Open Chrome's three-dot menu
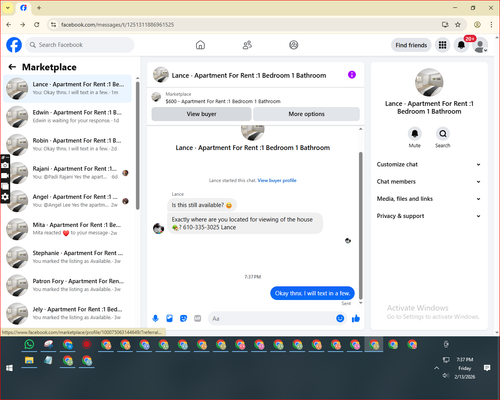Screen dimensions: 500x400 click(491, 25)
